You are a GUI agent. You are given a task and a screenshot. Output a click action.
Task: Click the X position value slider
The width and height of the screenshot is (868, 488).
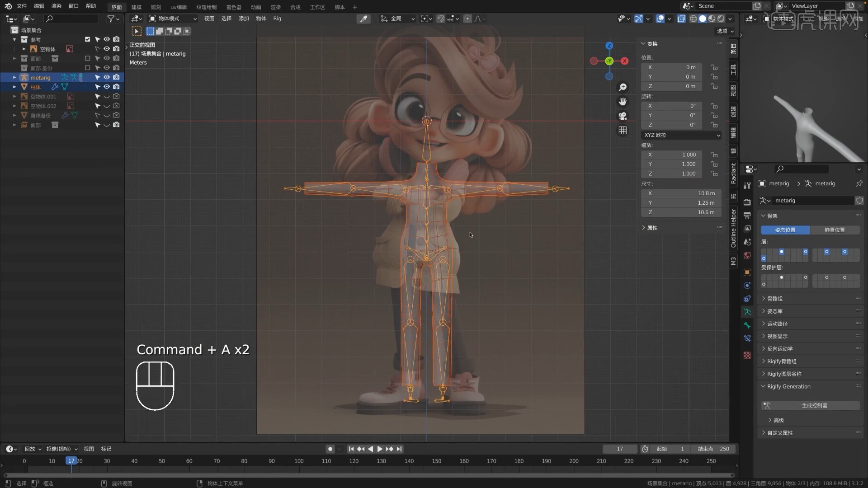coord(672,67)
